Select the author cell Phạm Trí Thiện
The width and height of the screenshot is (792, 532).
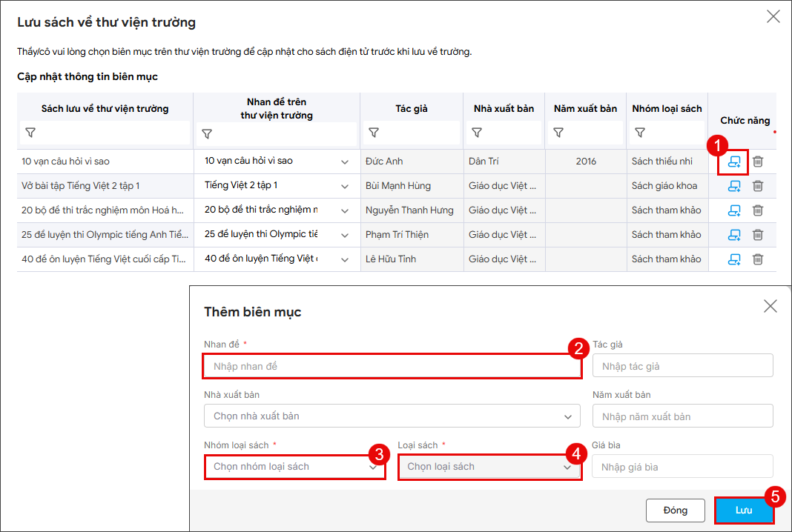click(x=412, y=235)
